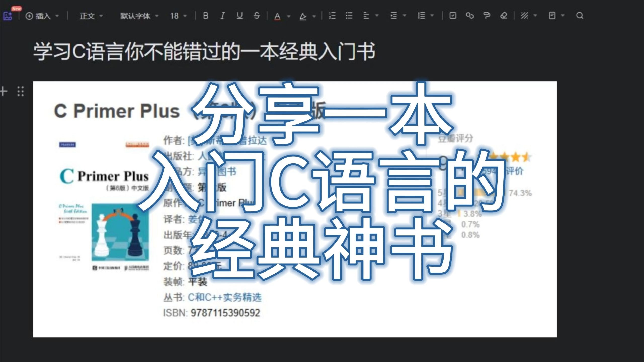Image resolution: width=644 pixels, height=362 pixels.
Task: Insert a hyperlink with the link icon
Action: (470, 16)
